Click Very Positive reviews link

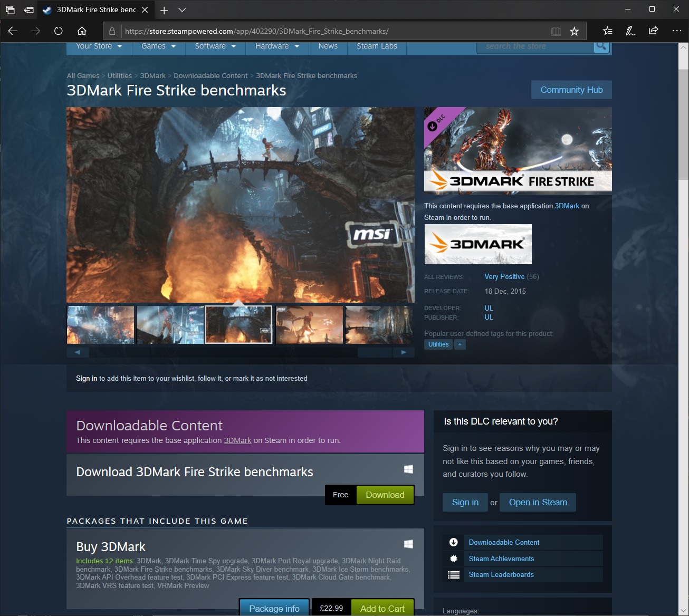point(504,277)
